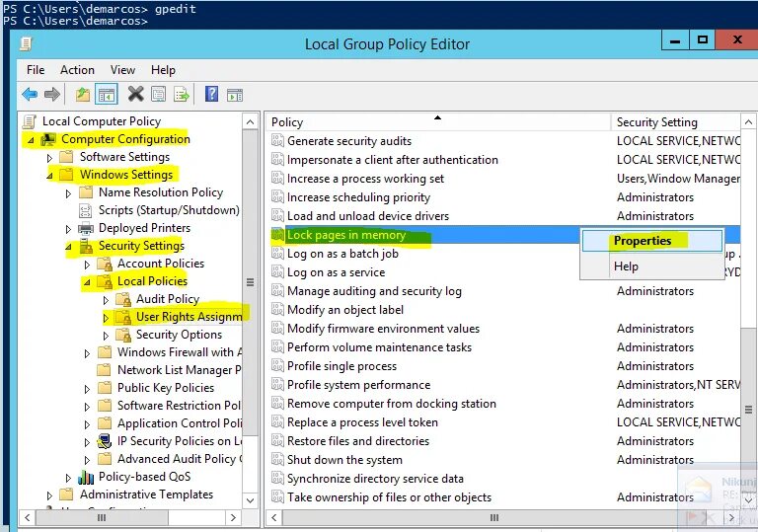Select Take ownership of files policy
The height and width of the screenshot is (532, 758).
tap(389, 497)
